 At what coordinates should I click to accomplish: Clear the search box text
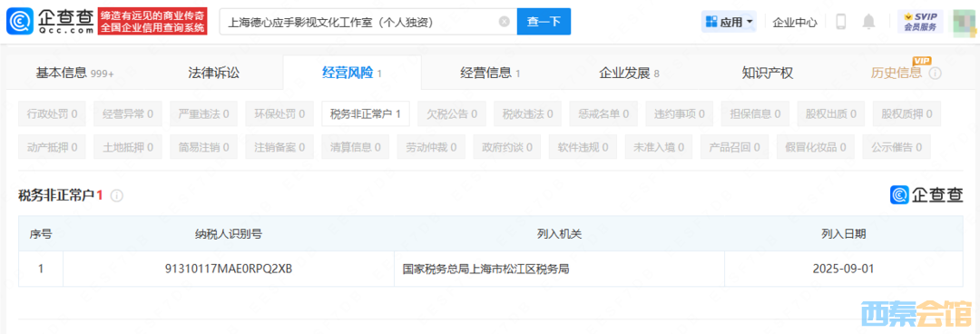[504, 22]
